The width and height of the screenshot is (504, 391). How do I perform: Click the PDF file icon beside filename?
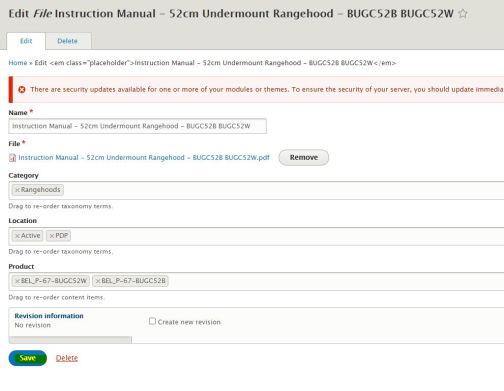(x=12, y=158)
